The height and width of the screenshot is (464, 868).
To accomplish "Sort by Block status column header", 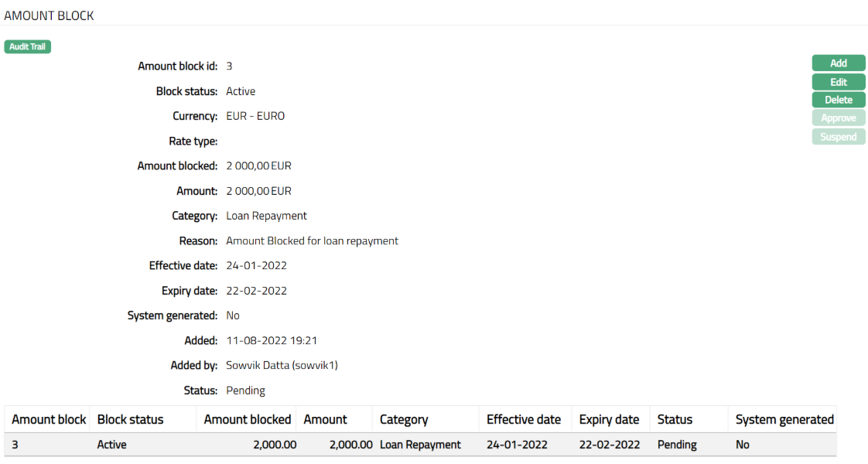I will (130, 419).
